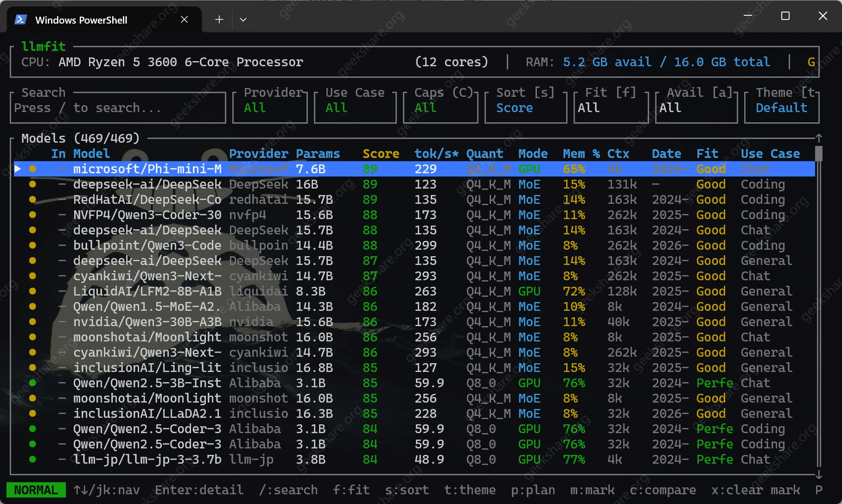This screenshot has width=842, height=504.
Task: Click the AMD Ryzen 5 3600 CPU text
Action: (x=181, y=62)
